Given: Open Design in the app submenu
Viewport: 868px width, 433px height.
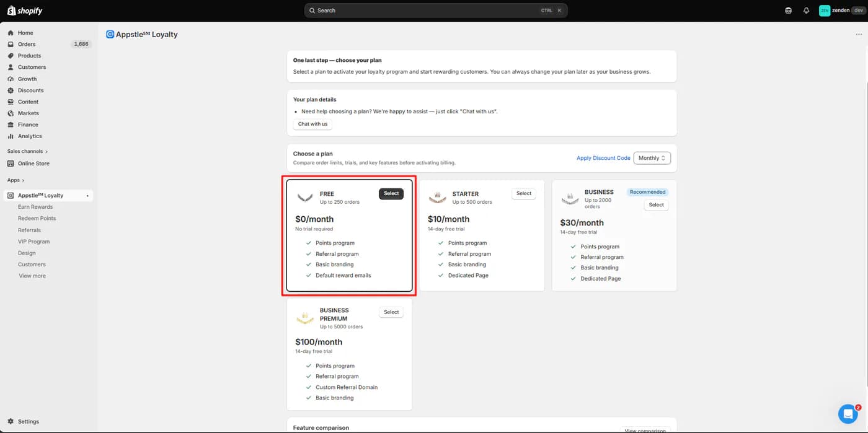Looking at the screenshot, I should [27, 253].
